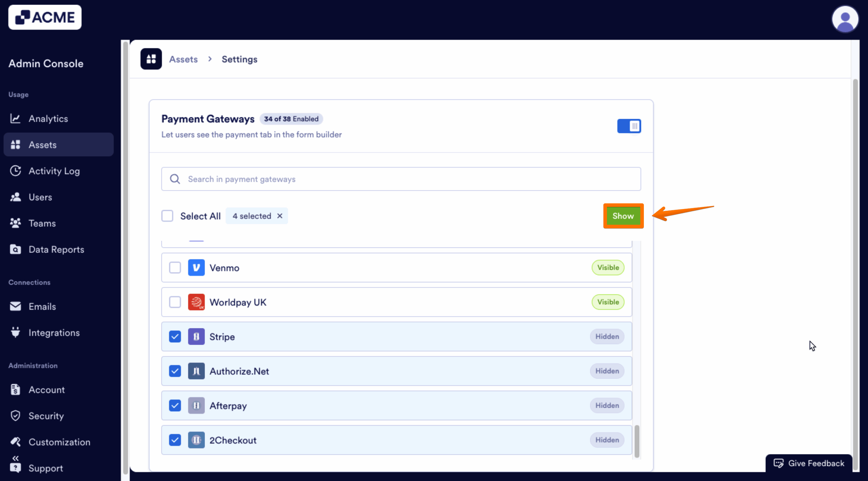
Task: Disable the Payment Gateways toggle
Action: point(629,126)
